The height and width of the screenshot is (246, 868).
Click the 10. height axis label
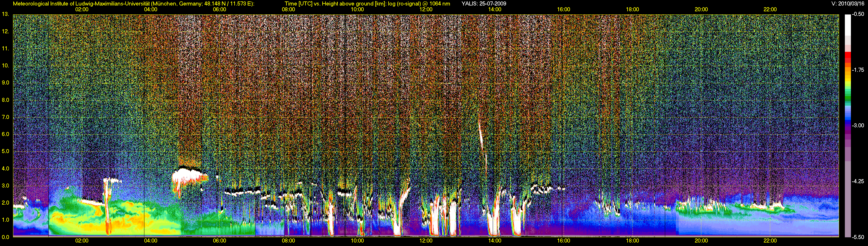(x=5, y=66)
